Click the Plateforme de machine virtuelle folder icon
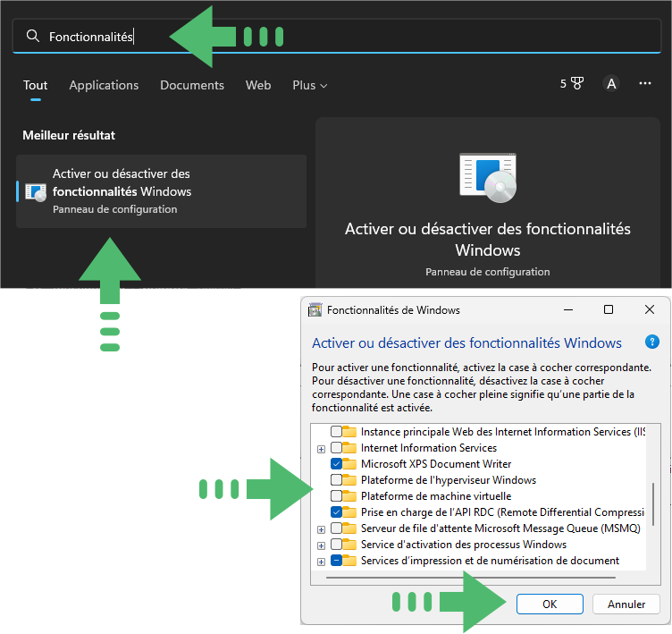The height and width of the screenshot is (634, 672). pyautogui.click(x=349, y=496)
